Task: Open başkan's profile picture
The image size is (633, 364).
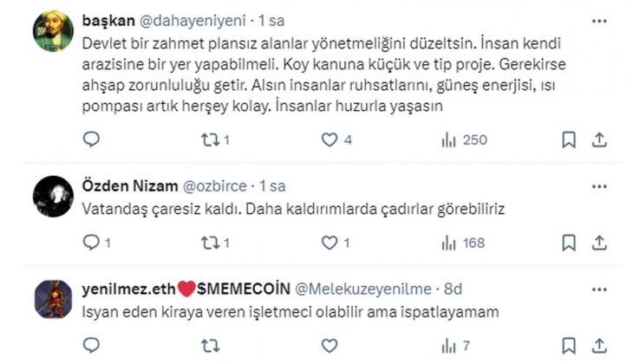Action: tap(53, 31)
